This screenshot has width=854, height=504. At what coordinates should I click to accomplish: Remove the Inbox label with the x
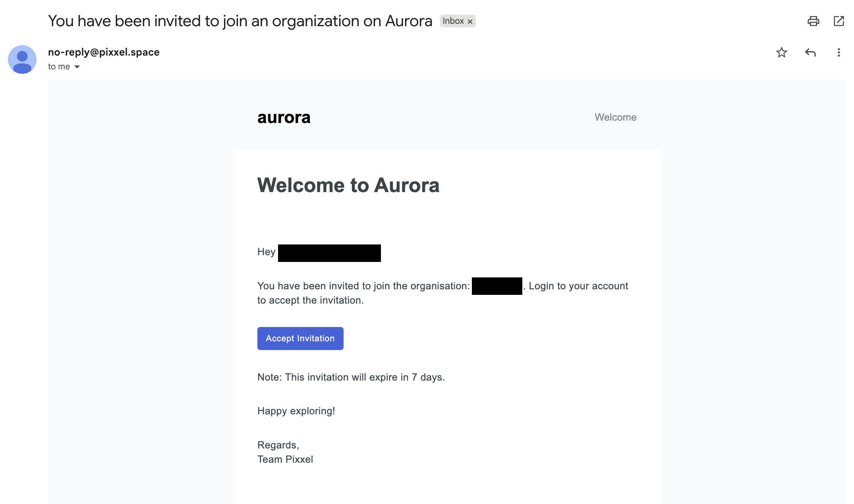click(470, 21)
